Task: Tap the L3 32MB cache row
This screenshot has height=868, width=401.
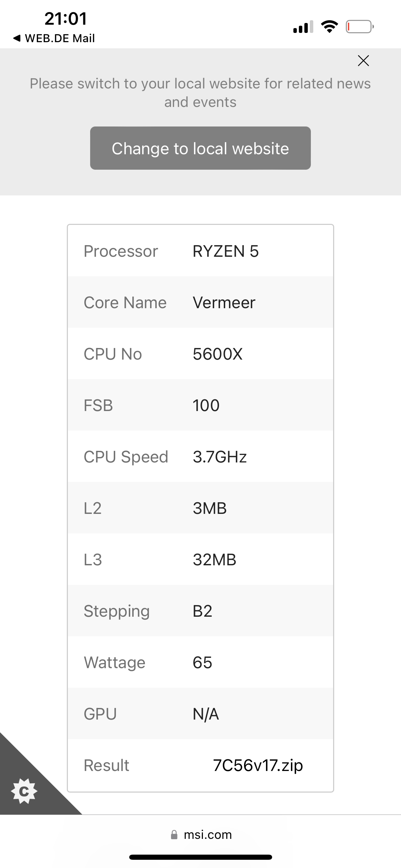Action: pyautogui.click(x=200, y=559)
